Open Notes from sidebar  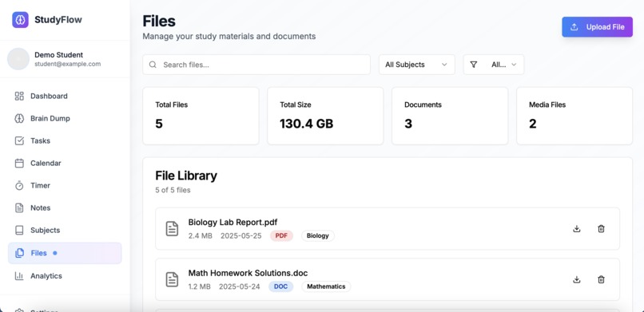[x=65, y=207]
